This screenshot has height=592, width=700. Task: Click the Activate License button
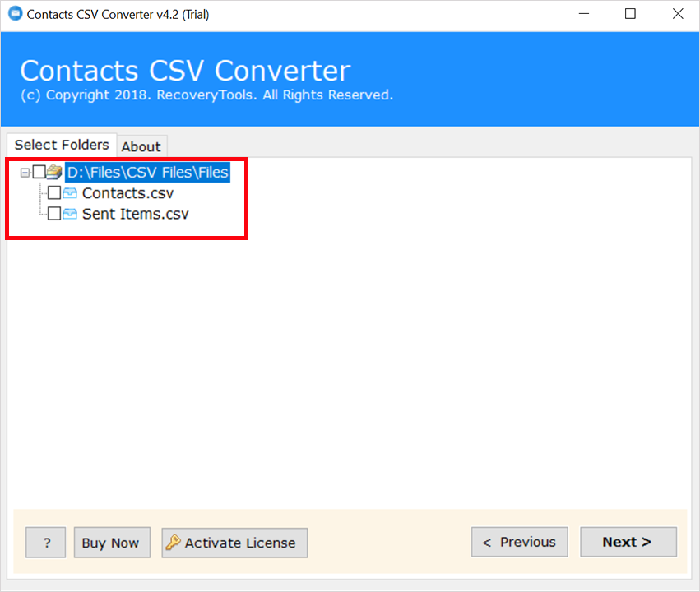(x=234, y=543)
